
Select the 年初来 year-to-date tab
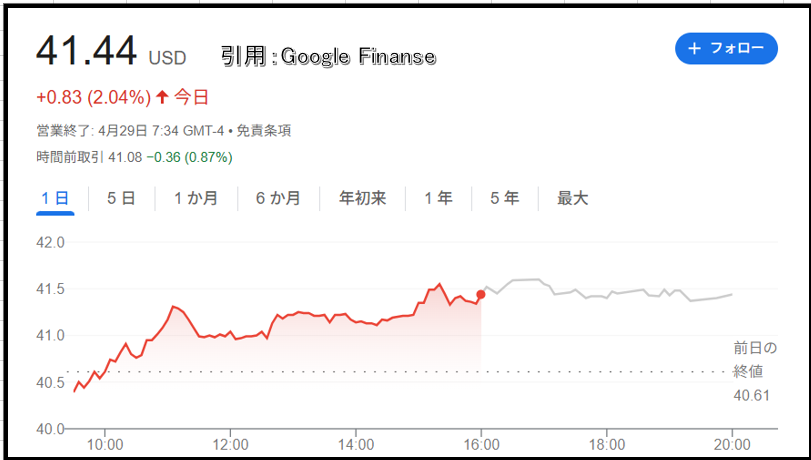pyautogui.click(x=363, y=198)
